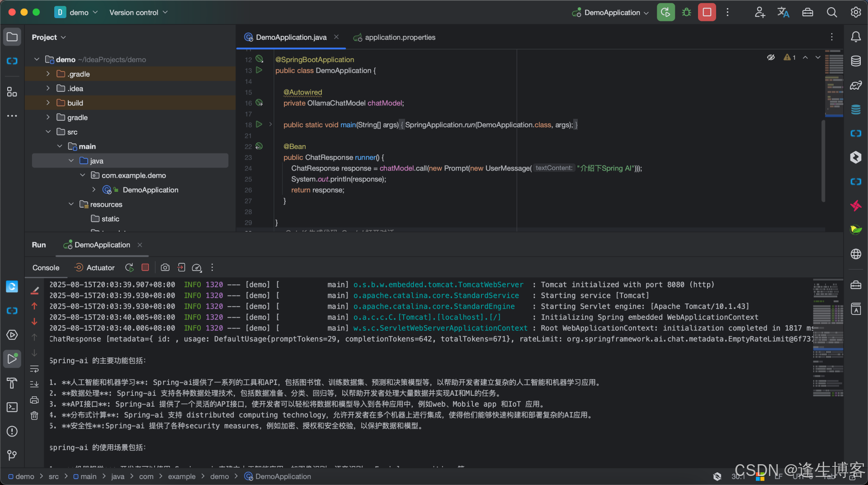Close the DemoApplication.java editor tab
The image size is (868, 485).
point(336,37)
